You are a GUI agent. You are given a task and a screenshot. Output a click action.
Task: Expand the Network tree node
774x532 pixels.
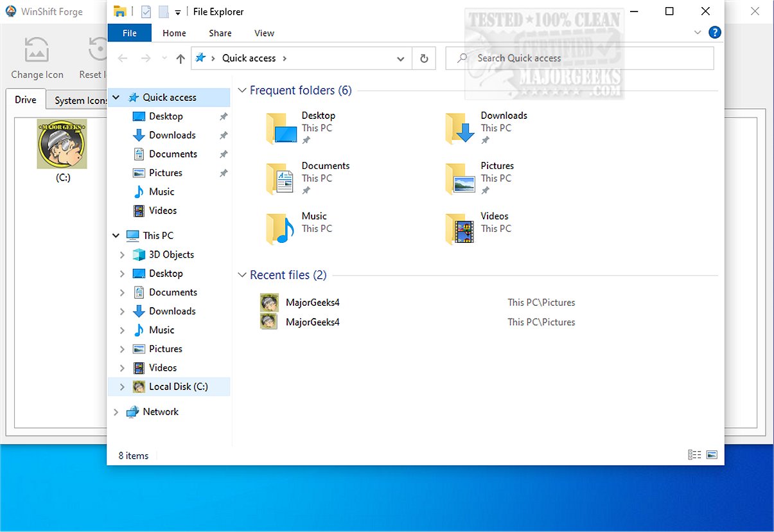pyautogui.click(x=116, y=412)
